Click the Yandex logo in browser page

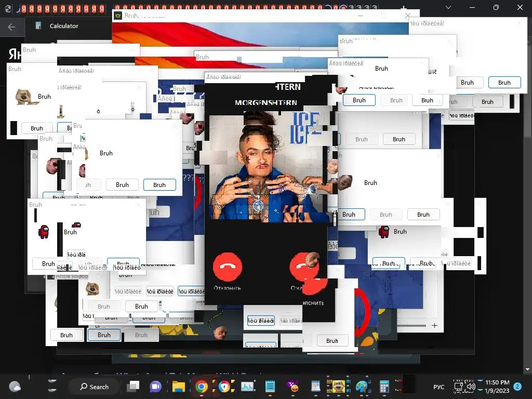pyautogui.click(x=14, y=54)
